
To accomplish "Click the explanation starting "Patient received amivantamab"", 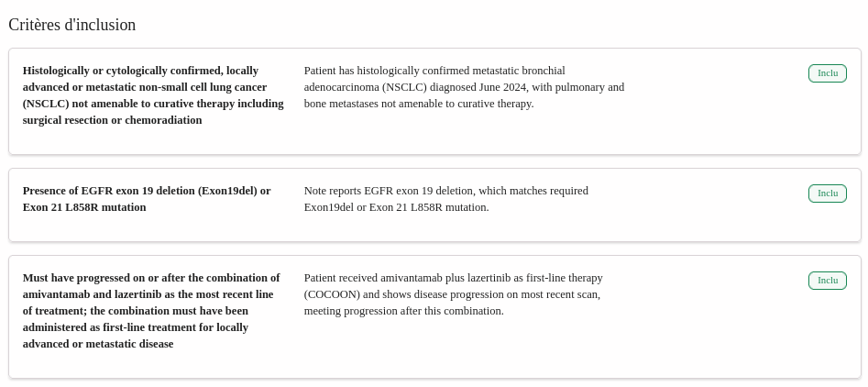I will [453, 294].
